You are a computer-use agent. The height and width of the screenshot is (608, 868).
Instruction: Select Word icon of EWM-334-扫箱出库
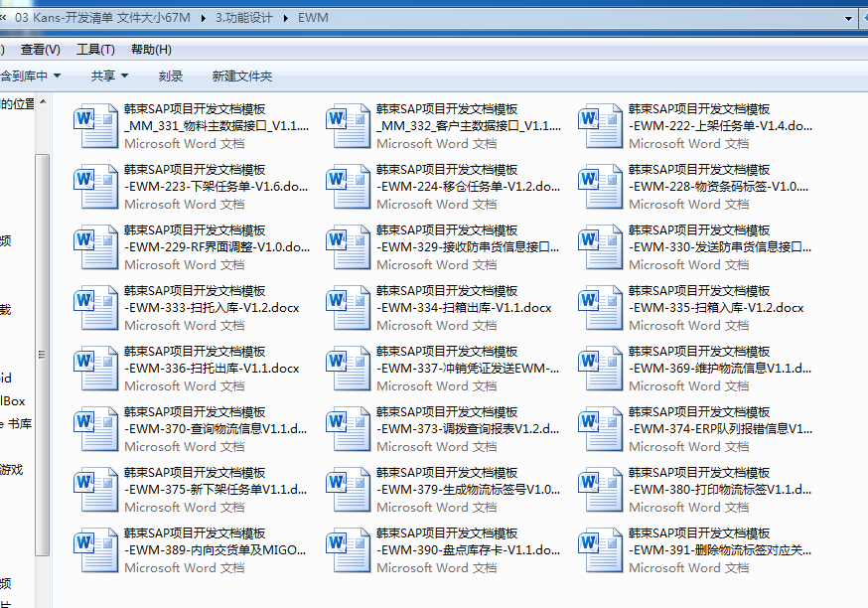[348, 307]
